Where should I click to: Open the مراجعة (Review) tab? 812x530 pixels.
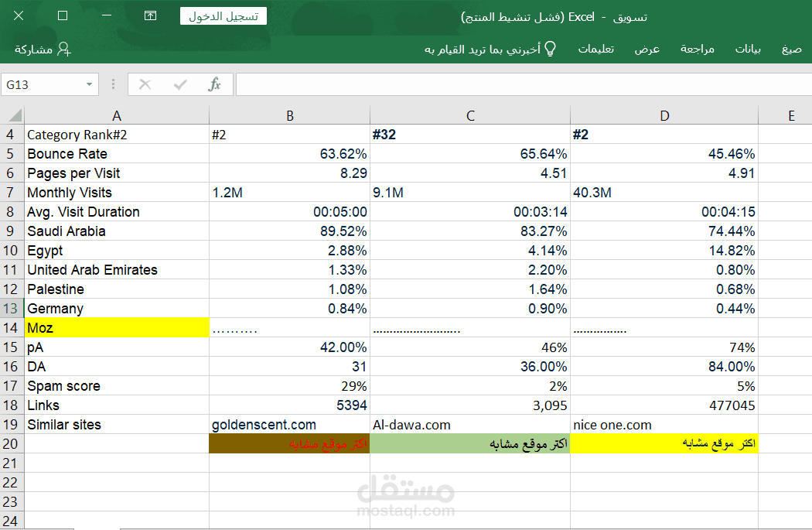[697, 50]
